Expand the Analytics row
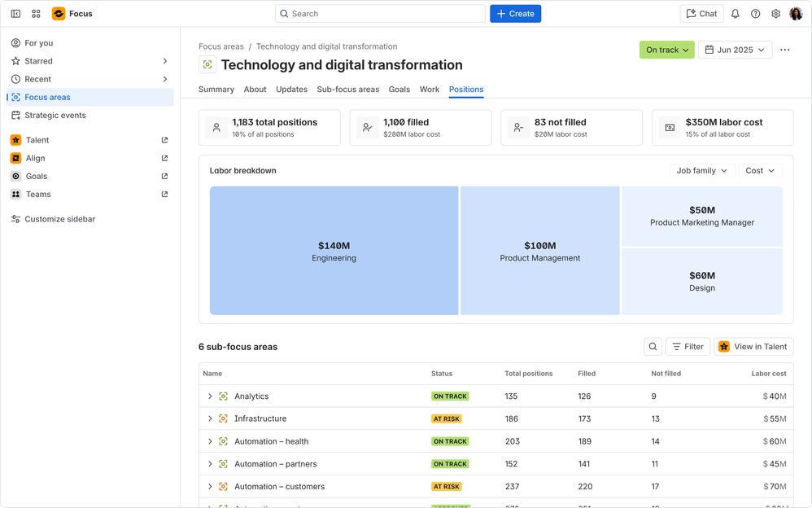Screen dimensions: 812x508 coord(210,396)
